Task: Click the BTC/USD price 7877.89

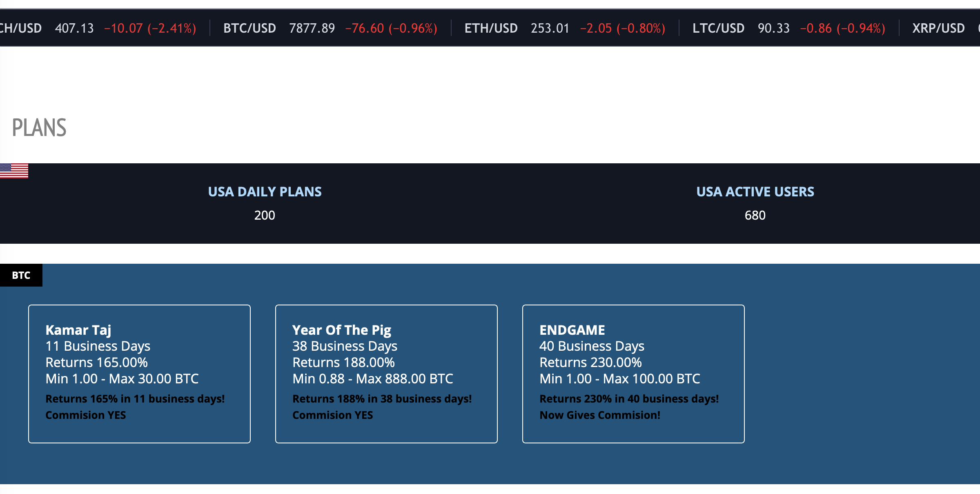Action: (x=312, y=28)
